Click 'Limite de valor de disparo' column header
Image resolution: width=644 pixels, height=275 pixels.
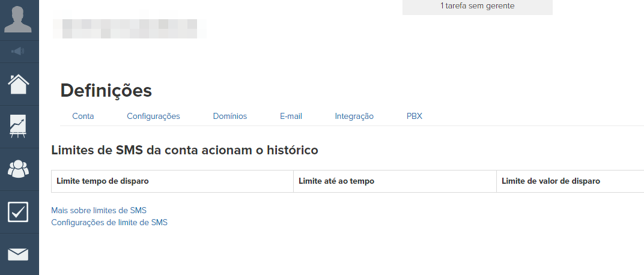[550, 181]
